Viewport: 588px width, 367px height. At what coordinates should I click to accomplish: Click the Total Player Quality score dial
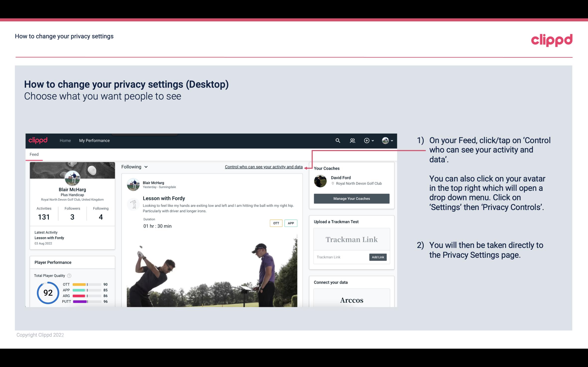[47, 293]
